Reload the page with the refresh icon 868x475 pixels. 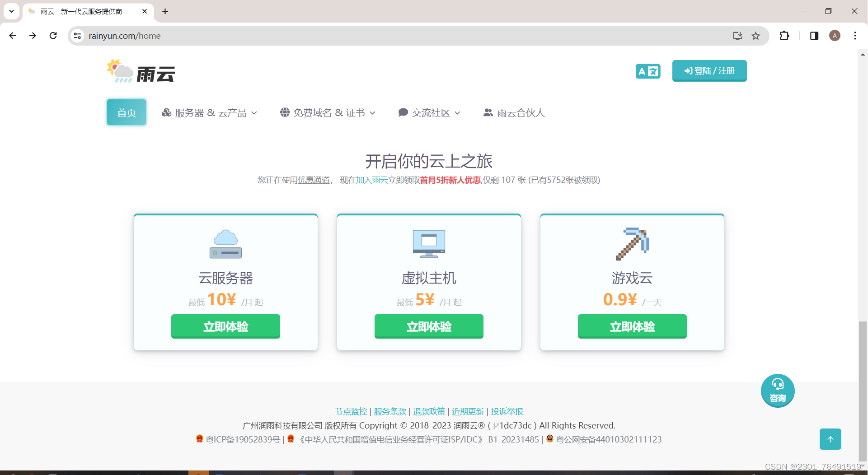click(53, 36)
